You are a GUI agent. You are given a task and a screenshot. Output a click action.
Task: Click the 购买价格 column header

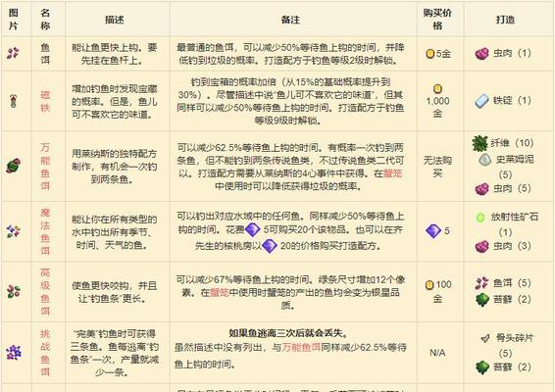tap(437, 19)
